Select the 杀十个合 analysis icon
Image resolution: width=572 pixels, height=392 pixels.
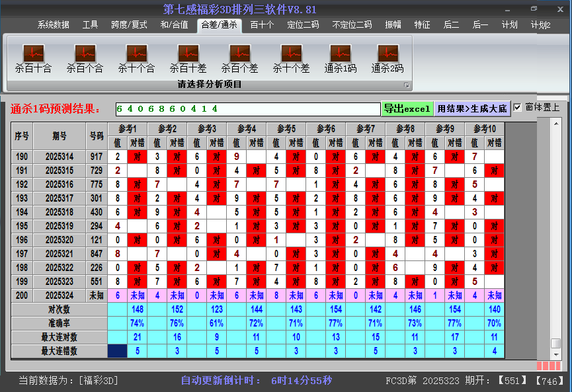[x=136, y=54]
